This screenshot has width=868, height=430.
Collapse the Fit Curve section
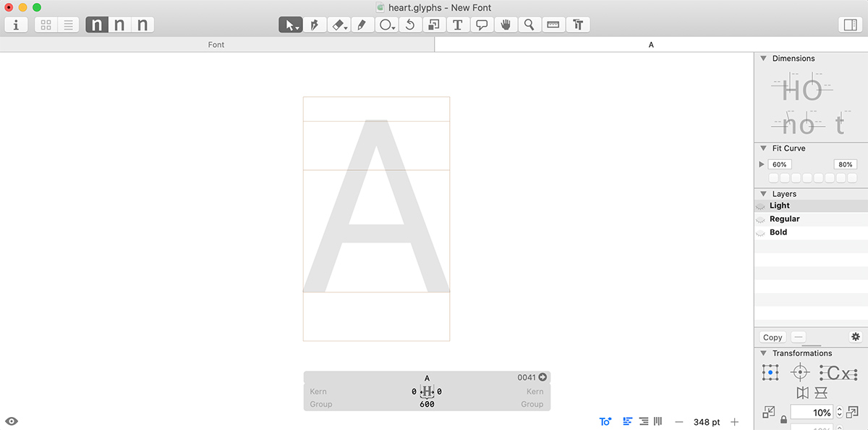763,148
